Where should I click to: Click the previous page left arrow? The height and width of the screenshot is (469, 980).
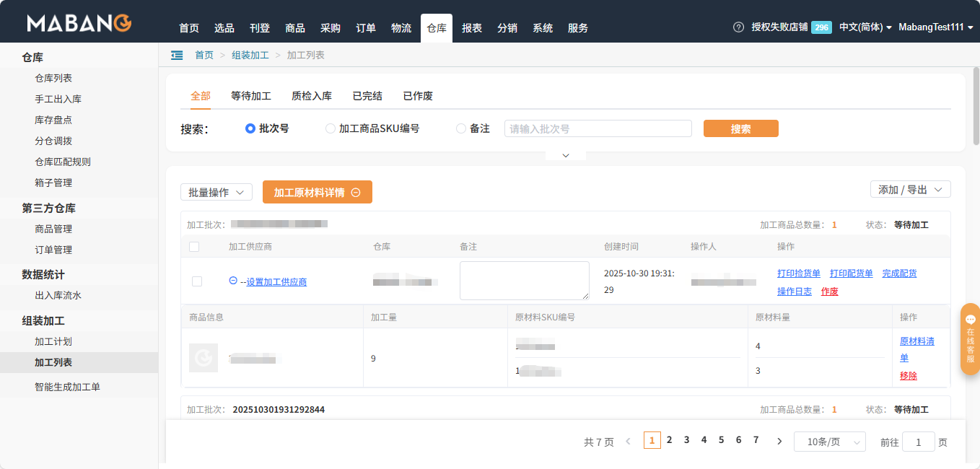[628, 439]
